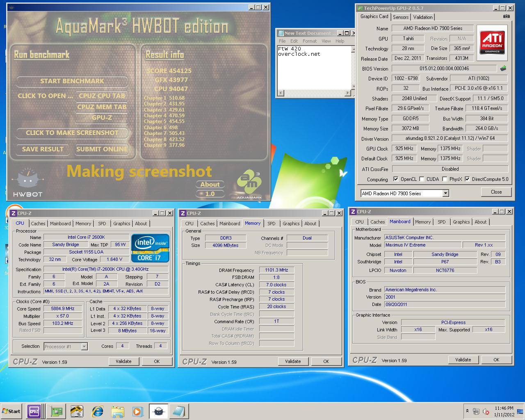Toggle the CUDA checkbox in GPU-Z
525x420 pixels.
click(422, 179)
